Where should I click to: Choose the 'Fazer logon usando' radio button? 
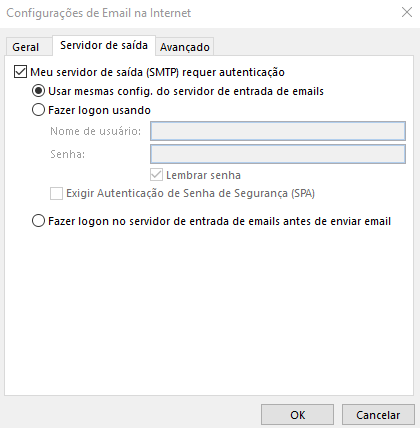tap(38, 110)
